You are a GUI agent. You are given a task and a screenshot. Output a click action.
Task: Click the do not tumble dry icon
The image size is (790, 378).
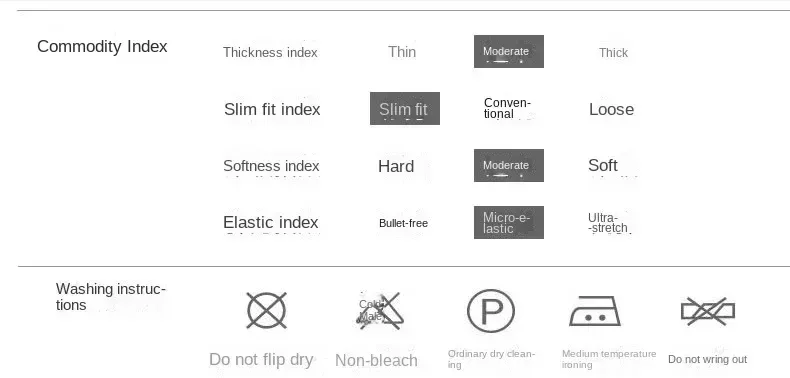(267, 310)
